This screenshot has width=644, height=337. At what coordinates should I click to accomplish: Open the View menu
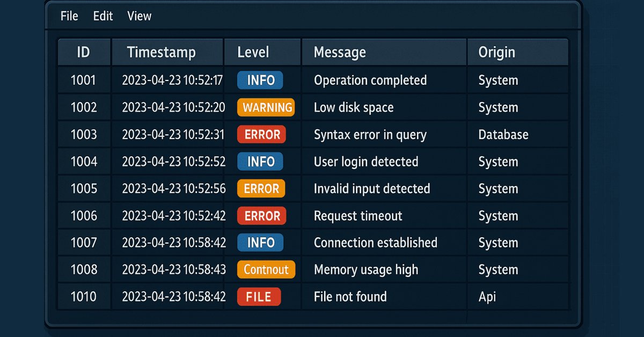click(139, 16)
